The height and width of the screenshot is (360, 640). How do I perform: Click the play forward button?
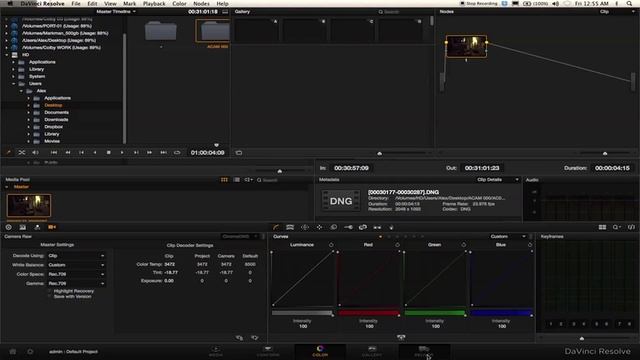point(122,153)
